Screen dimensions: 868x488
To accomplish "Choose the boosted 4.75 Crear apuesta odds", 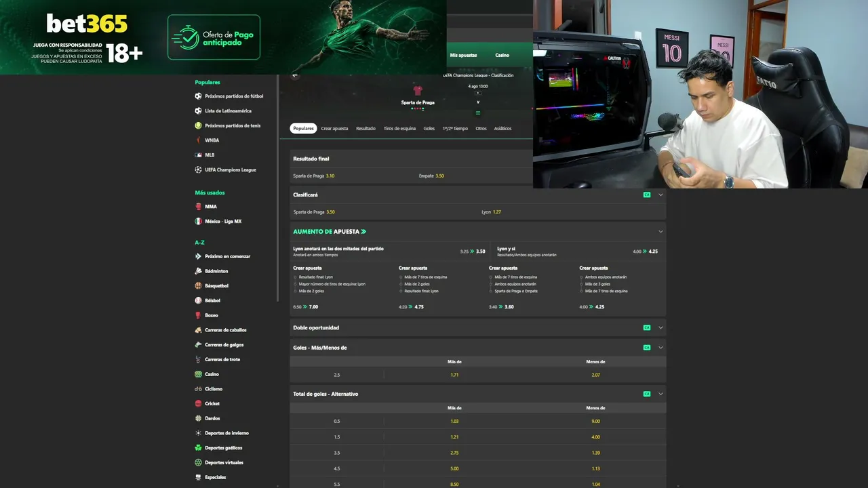I will point(419,307).
